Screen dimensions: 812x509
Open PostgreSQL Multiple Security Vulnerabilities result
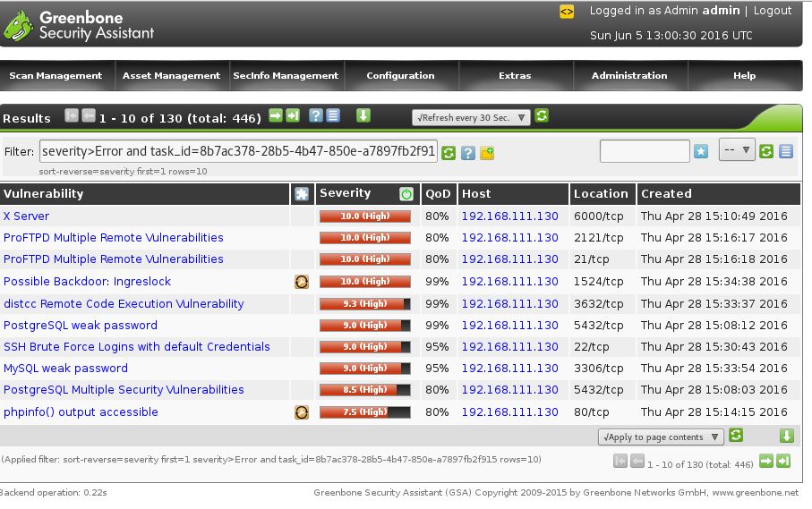pos(124,389)
